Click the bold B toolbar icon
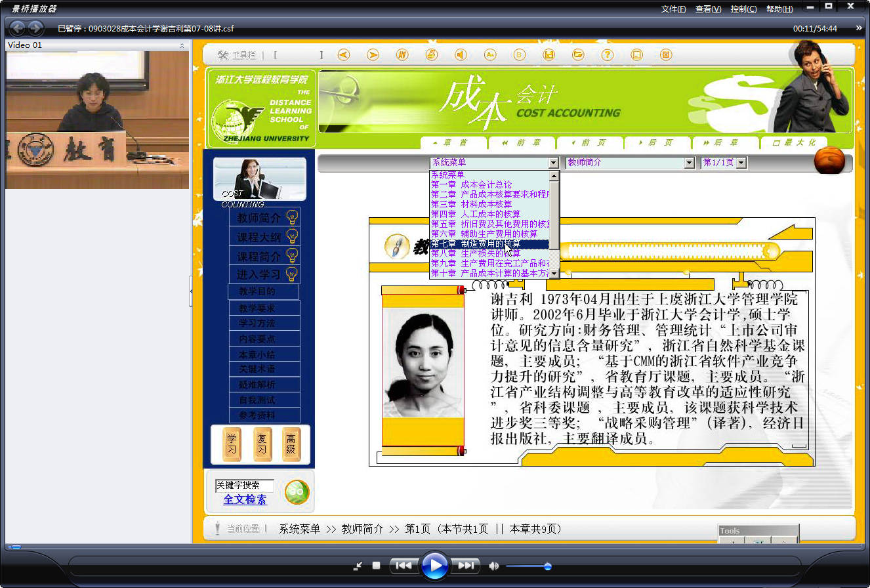 tap(520, 55)
